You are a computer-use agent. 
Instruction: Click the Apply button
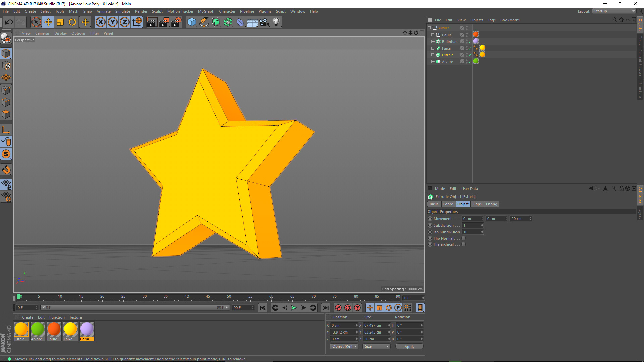409,346
